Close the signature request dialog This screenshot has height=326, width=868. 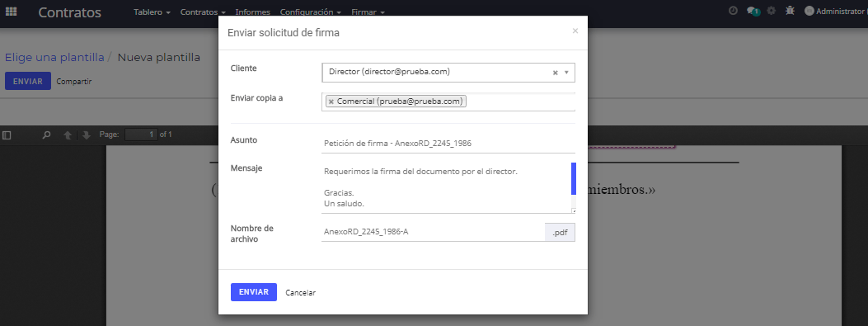(x=575, y=31)
